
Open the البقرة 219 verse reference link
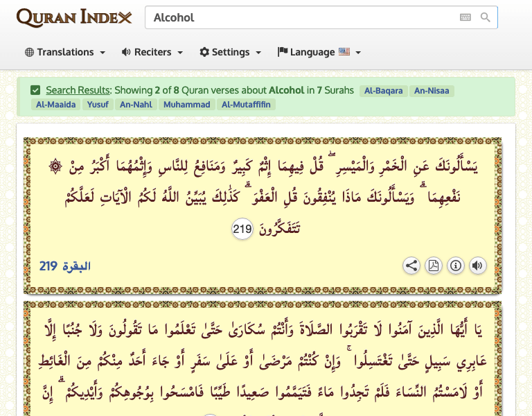pos(65,266)
